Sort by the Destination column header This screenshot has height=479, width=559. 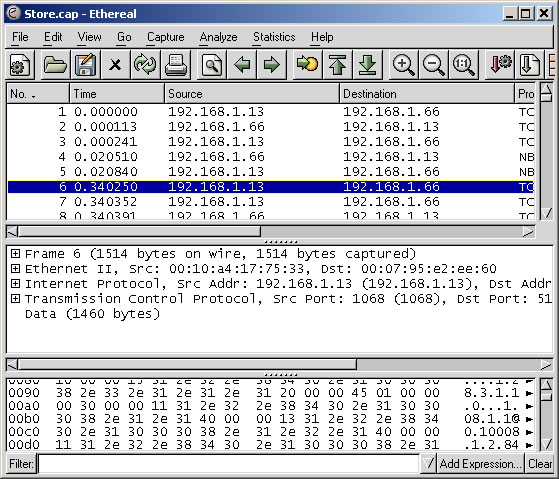click(x=427, y=94)
